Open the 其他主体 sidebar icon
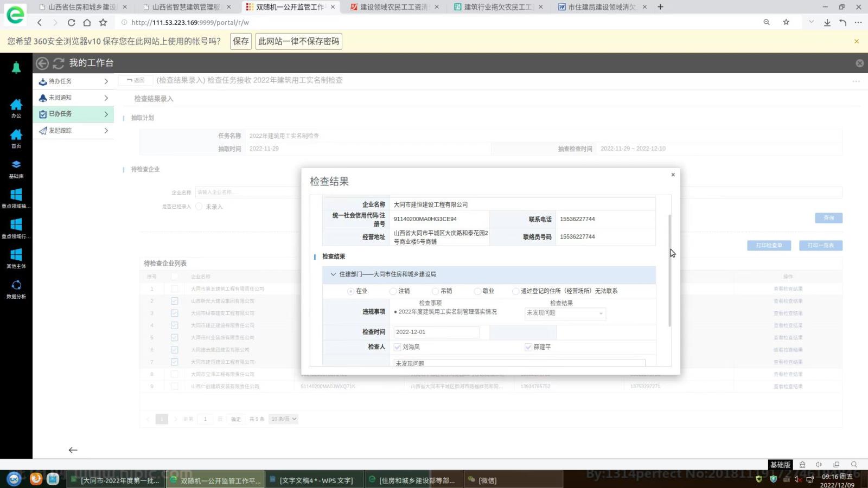Image resolution: width=868 pixels, height=488 pixels. (16, 259)
